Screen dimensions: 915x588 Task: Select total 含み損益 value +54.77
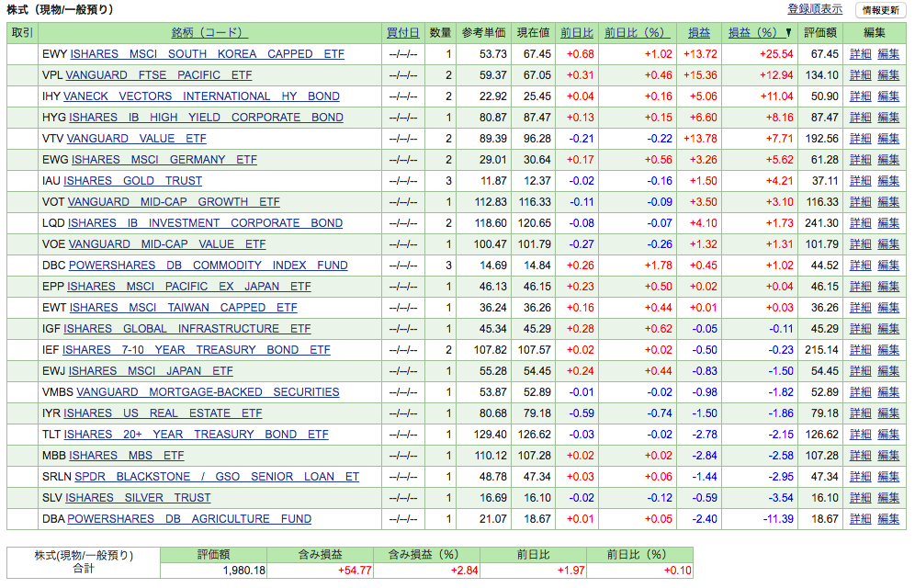pyautogui.click(x=355, y=570)
